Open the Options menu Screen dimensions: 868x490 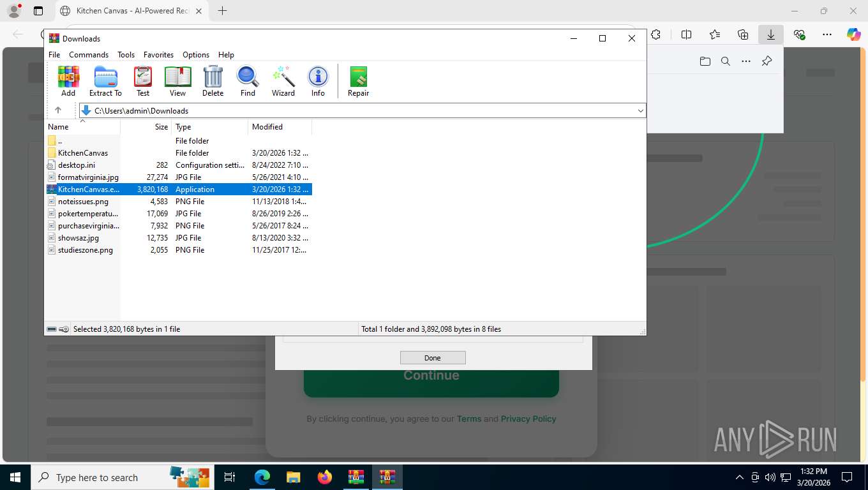tap(196, 55)
